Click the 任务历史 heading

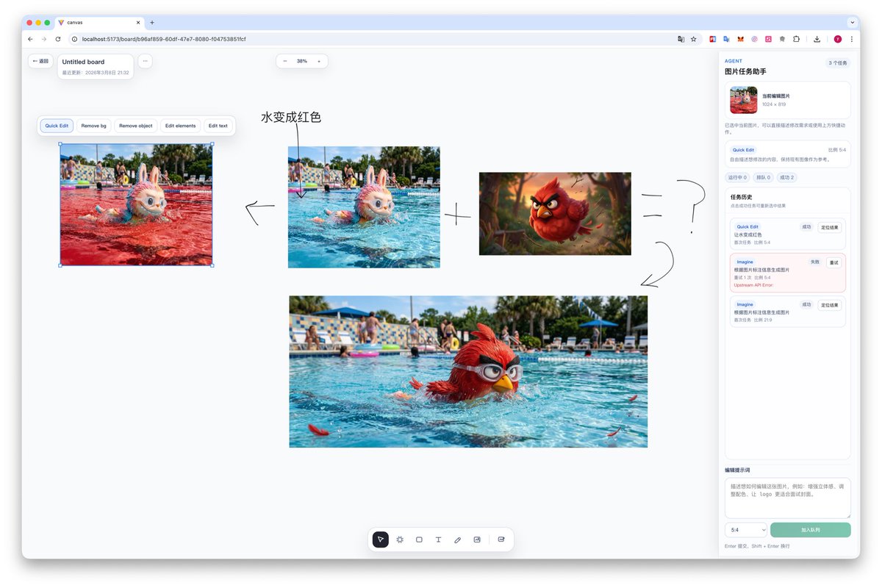coord(741,197)
